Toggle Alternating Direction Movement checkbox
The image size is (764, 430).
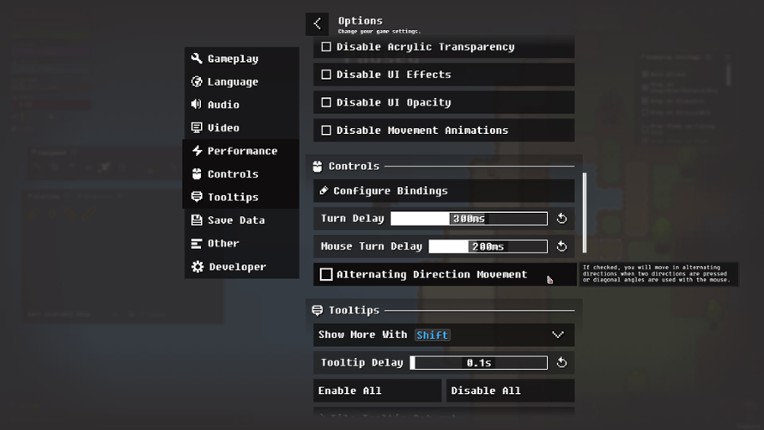(326, 274)
